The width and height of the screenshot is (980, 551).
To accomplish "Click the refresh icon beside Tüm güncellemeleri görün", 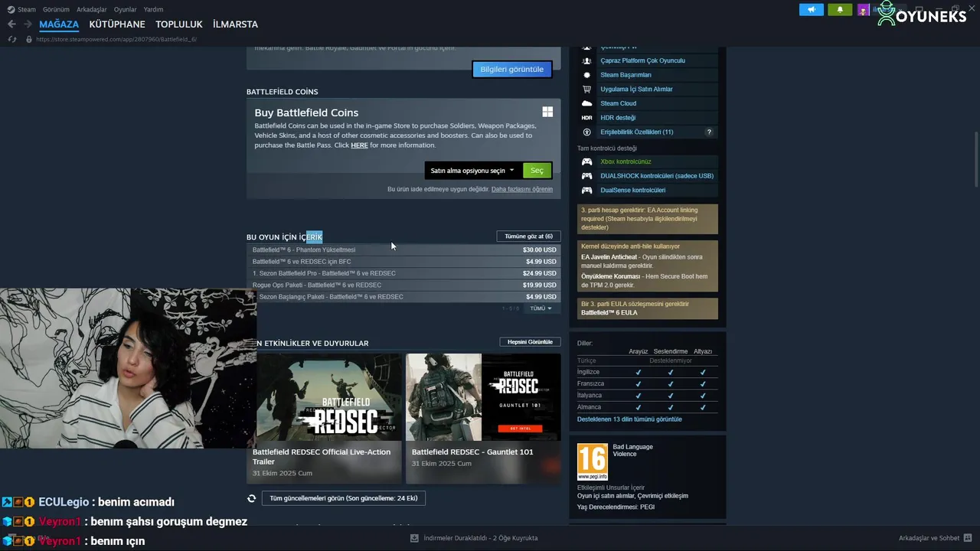I will 251,498.
